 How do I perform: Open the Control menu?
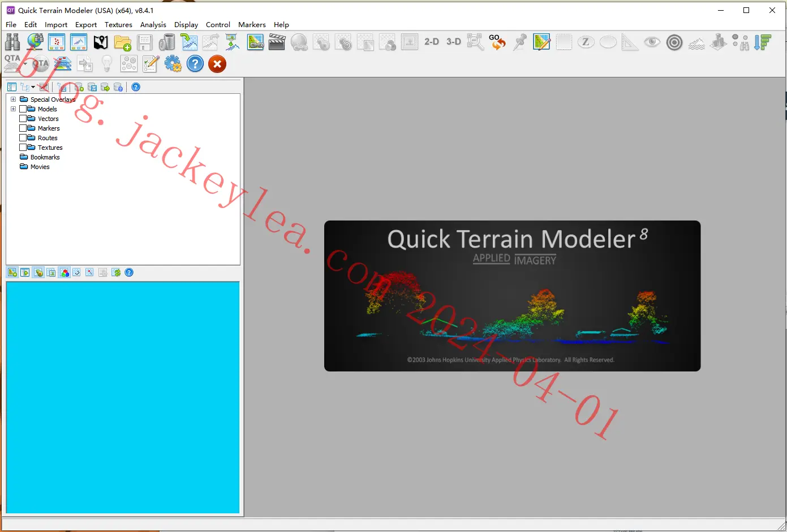tap(218, 25)
